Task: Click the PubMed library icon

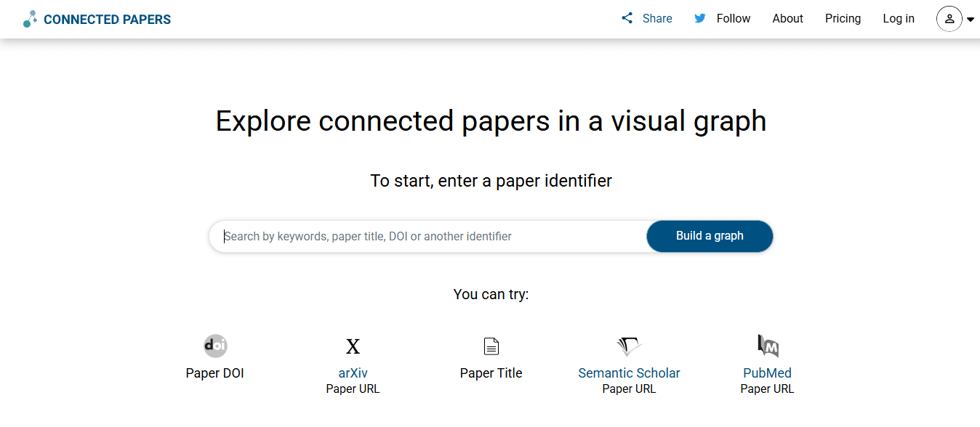Action: tap(767, 346)
